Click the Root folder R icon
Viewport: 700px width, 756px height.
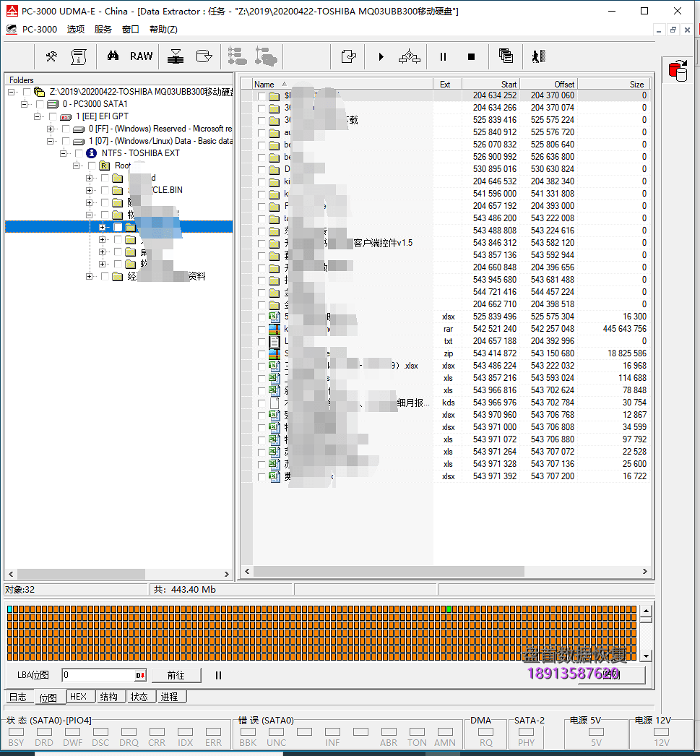[105, 166]
